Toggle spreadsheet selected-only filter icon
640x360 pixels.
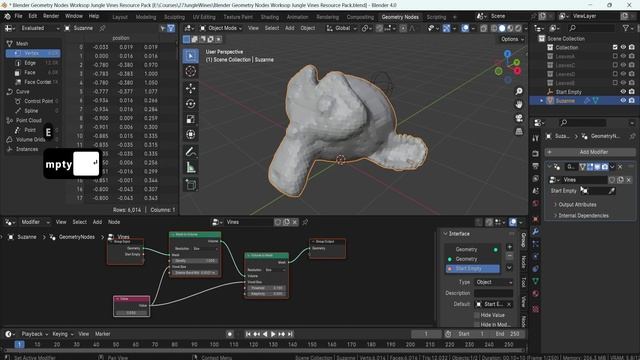(163, 28)
